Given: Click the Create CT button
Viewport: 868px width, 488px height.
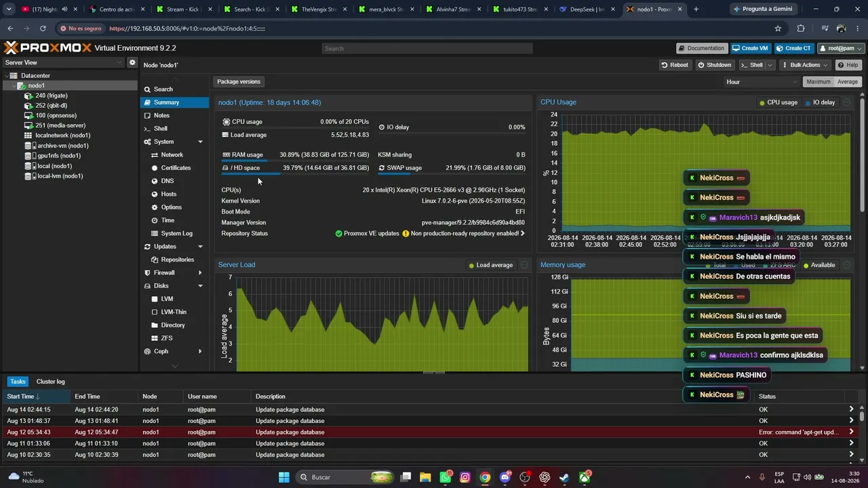Looking at the screenshot, I should [794, 48].
